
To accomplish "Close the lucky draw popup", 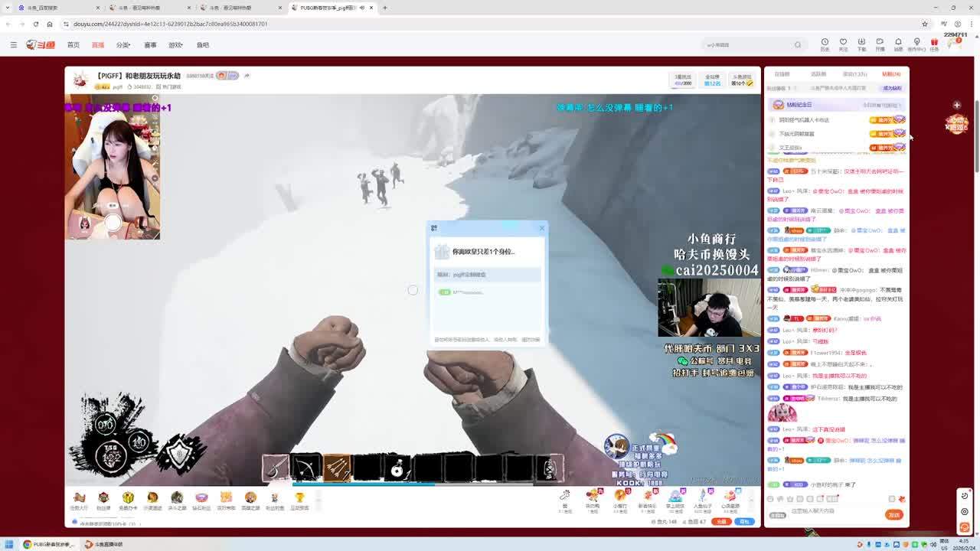I will point(542,228).
